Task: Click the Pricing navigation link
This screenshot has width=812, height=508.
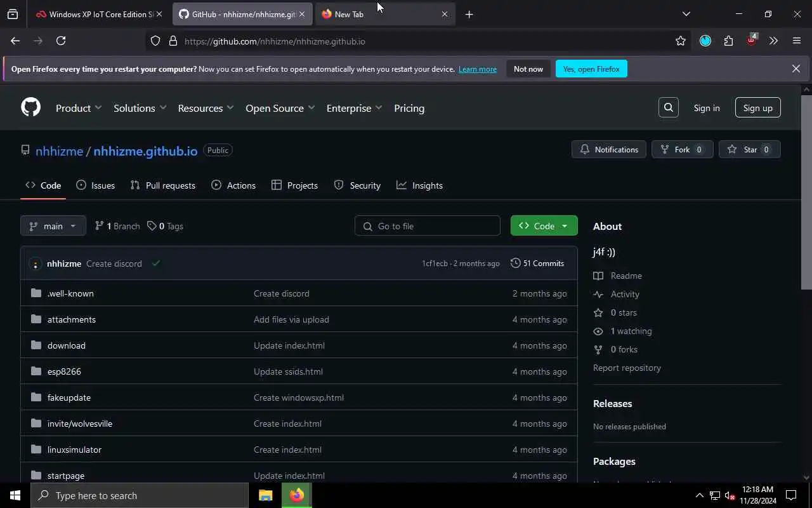Action: click(409, 108)
